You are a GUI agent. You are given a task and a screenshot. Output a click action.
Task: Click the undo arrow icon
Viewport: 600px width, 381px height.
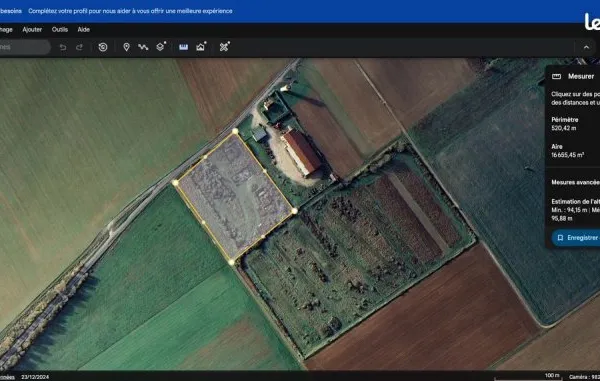coord(63,47)
